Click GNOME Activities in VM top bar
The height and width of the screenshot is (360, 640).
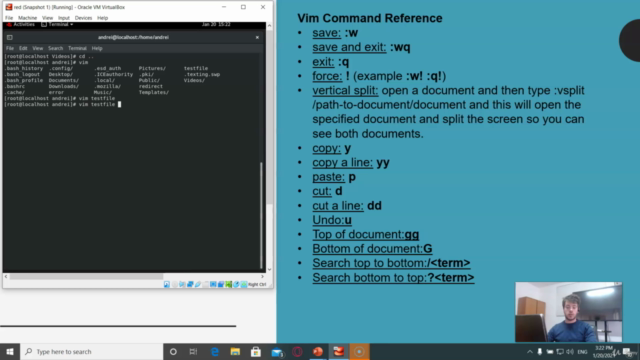click(x=21, y=24)
